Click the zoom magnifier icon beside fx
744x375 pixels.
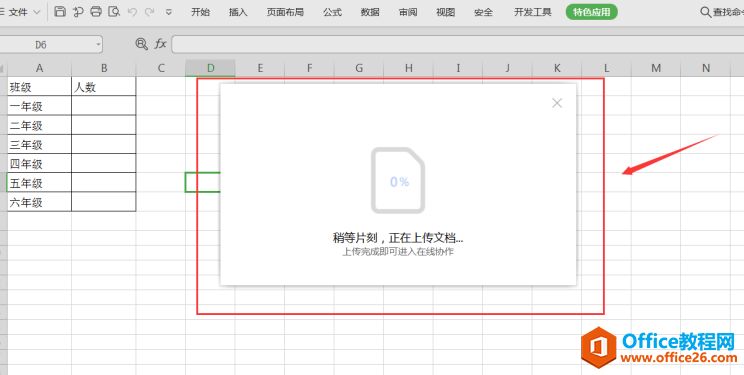[x=141, y=45]
